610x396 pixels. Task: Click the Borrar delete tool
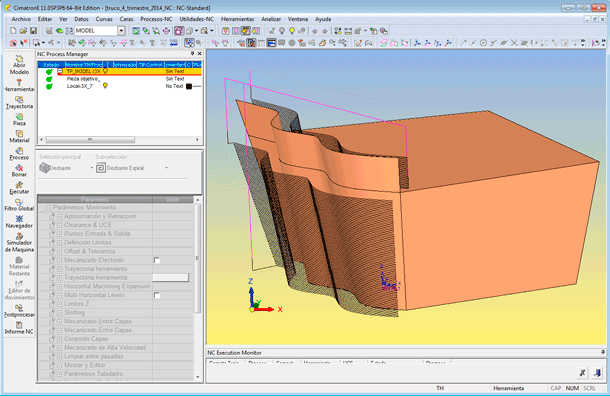pos(19,171)
